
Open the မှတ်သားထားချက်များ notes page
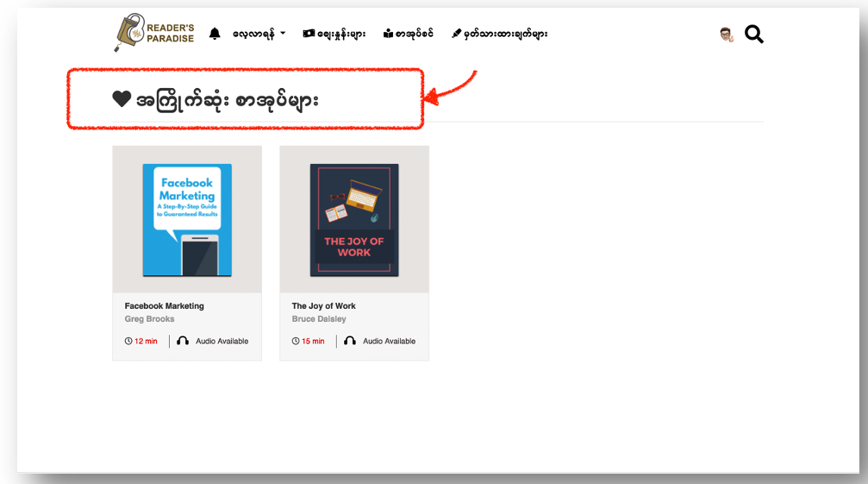[x=499, y=34]
